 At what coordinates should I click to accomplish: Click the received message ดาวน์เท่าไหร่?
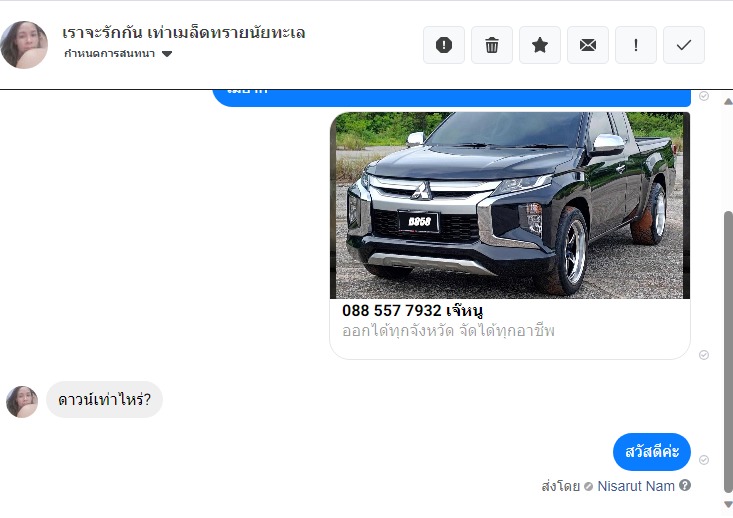pyautogui.click(x=104, y=400)
